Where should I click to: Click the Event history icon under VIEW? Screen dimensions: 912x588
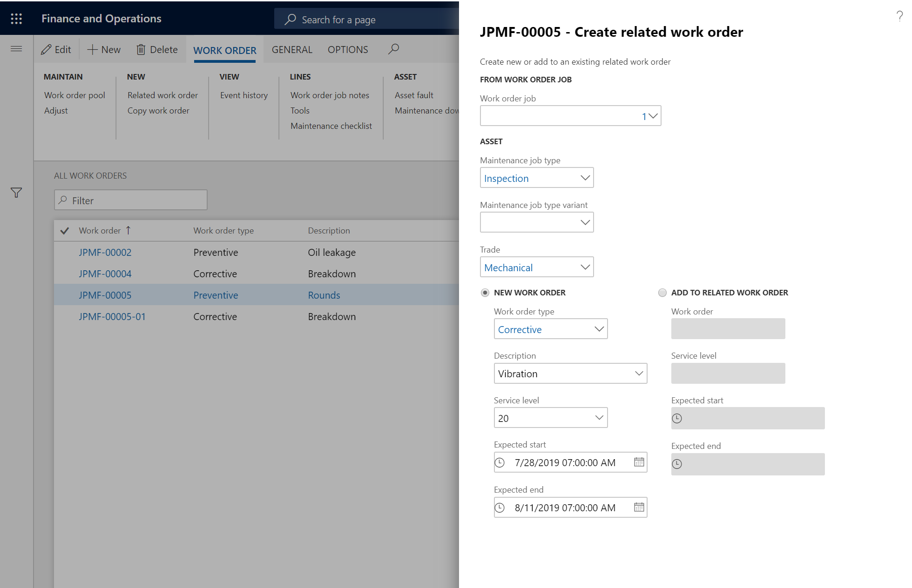click(x=244, y=94)
